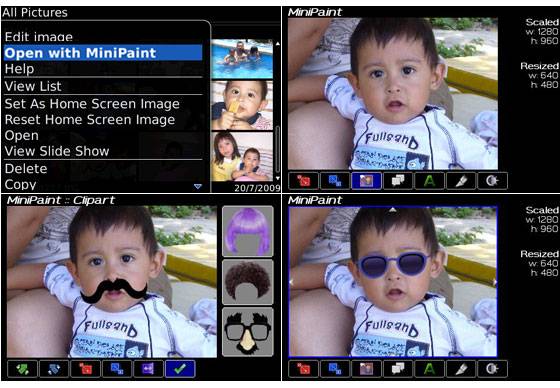
Task: Click the speech bubble icon under the unedited baby photo
Action: pos(398,181)
